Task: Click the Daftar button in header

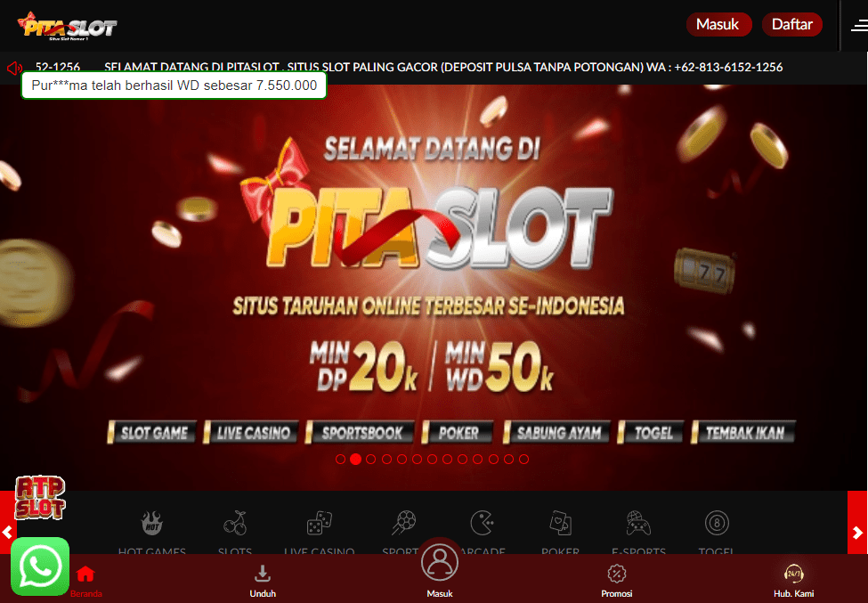Action: [792, 24]
